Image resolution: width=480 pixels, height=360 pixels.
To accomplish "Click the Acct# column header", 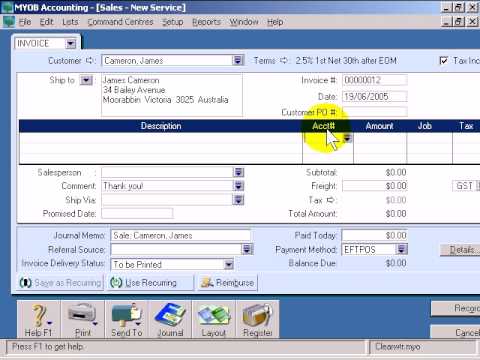I will (x=323, y=126).
